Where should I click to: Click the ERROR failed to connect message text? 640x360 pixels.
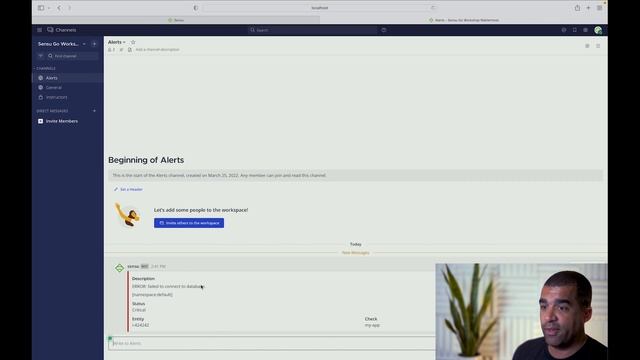pos(168,287)
